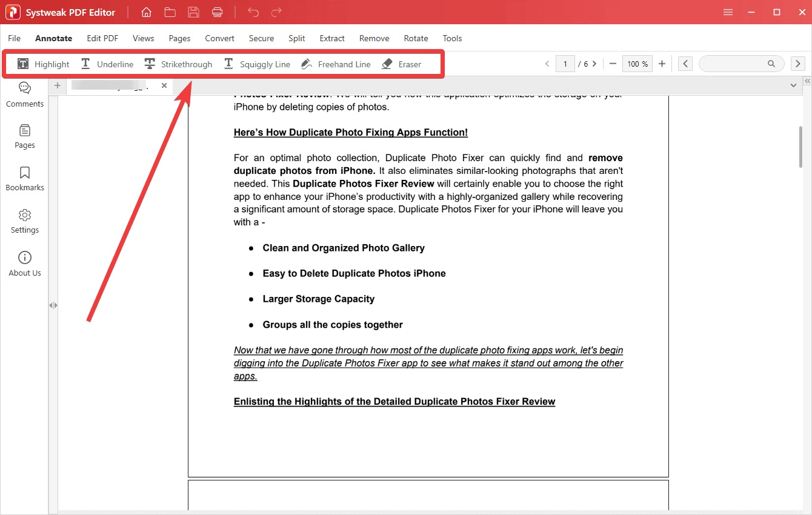Open the Split menu
The width and height of the screenshot is (812, 515).
(297, 38)
